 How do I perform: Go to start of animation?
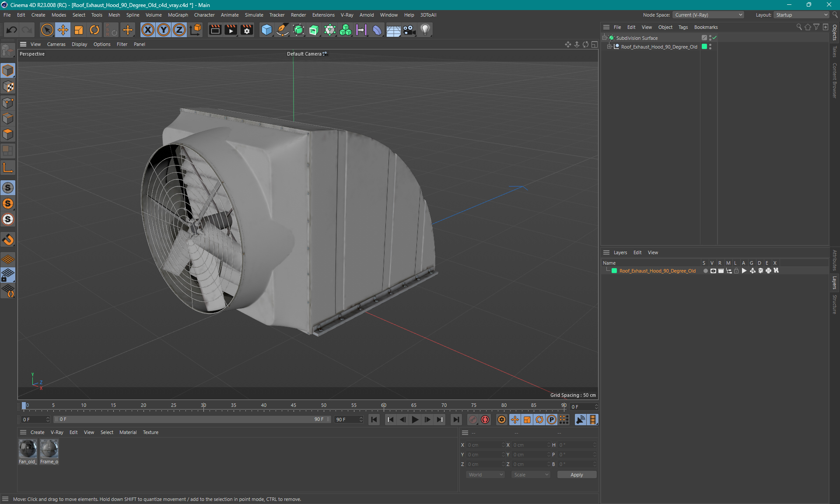tap(374, 420)
